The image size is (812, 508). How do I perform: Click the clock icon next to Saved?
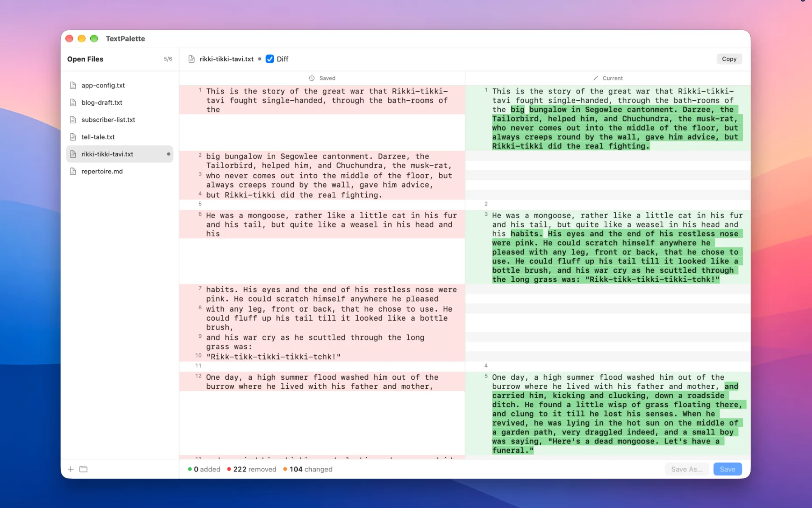tap(312, 78)
